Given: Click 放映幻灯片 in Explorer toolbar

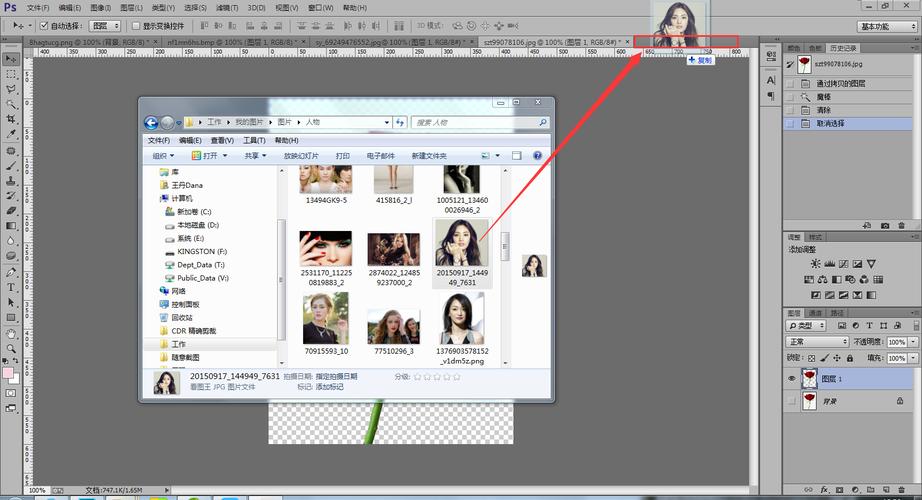Looking at the screenshot, I should pyautogui.click(x=301, y=156).
